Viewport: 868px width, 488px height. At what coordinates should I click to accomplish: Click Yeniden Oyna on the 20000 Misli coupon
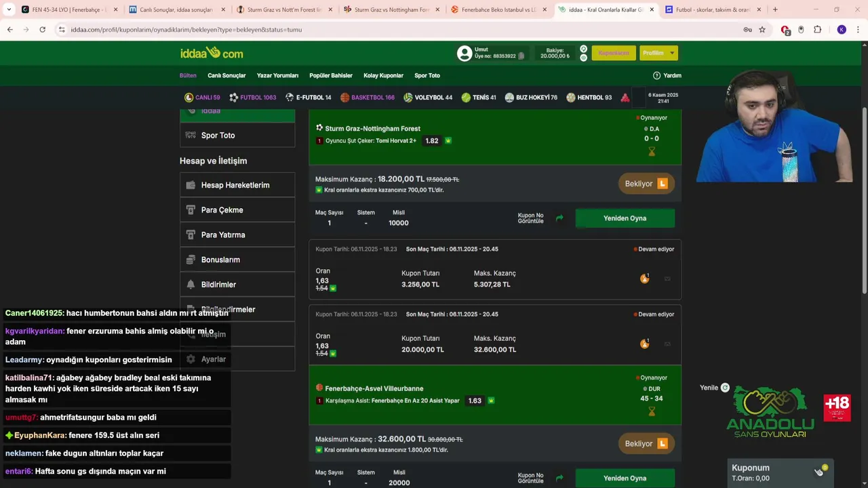click(x=625, y=478)
